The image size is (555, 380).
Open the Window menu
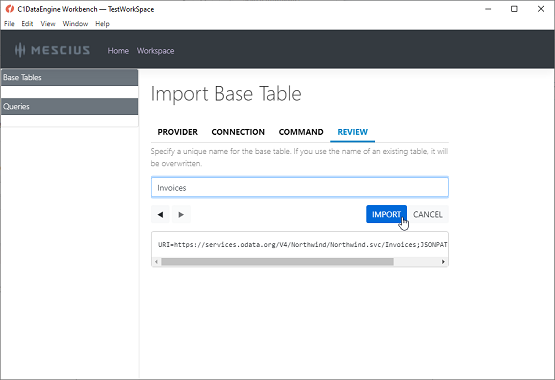click(75, 24)
